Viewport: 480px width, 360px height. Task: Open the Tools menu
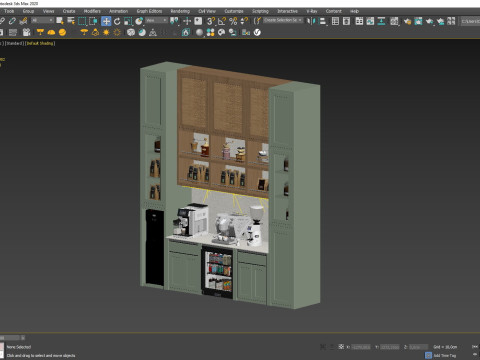[9, 11]
